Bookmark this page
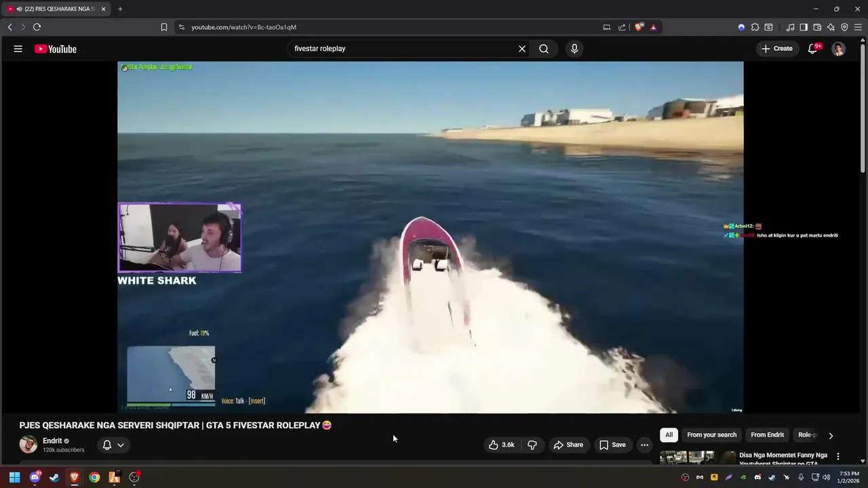 [x=164, y=27]
